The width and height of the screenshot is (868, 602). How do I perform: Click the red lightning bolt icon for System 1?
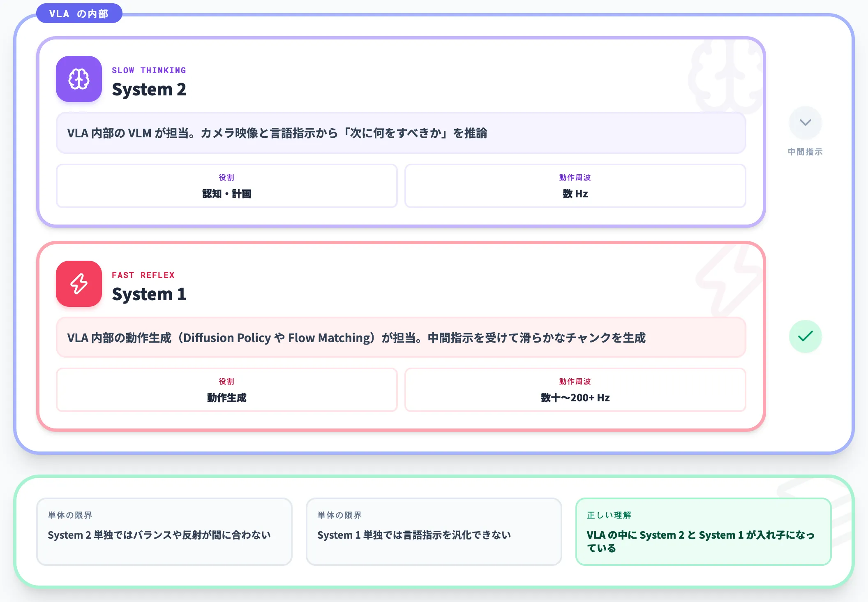(x=79, y=284)
